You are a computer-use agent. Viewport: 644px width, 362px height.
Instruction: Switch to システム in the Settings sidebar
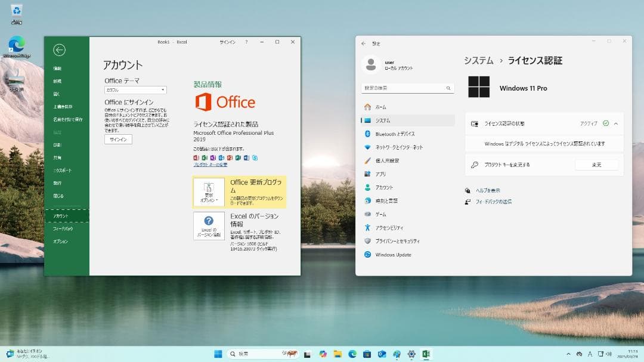tap(385, 120)
